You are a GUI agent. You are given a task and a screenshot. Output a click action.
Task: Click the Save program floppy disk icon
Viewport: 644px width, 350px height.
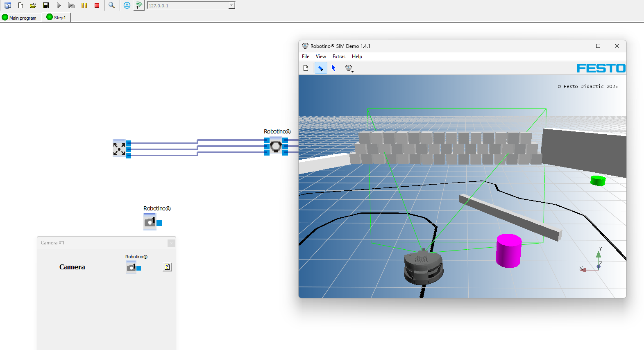pos(46,6)
